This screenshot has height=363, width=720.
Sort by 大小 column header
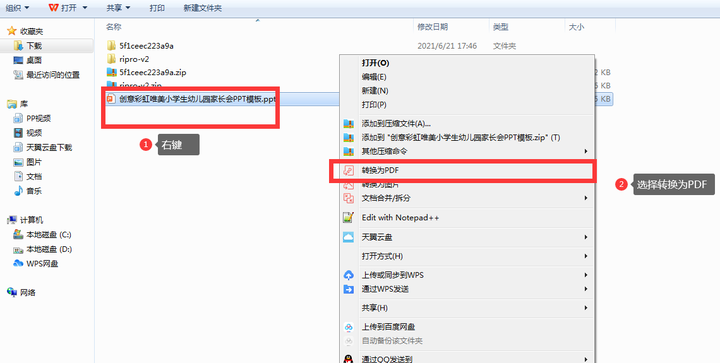click(576, 27)
